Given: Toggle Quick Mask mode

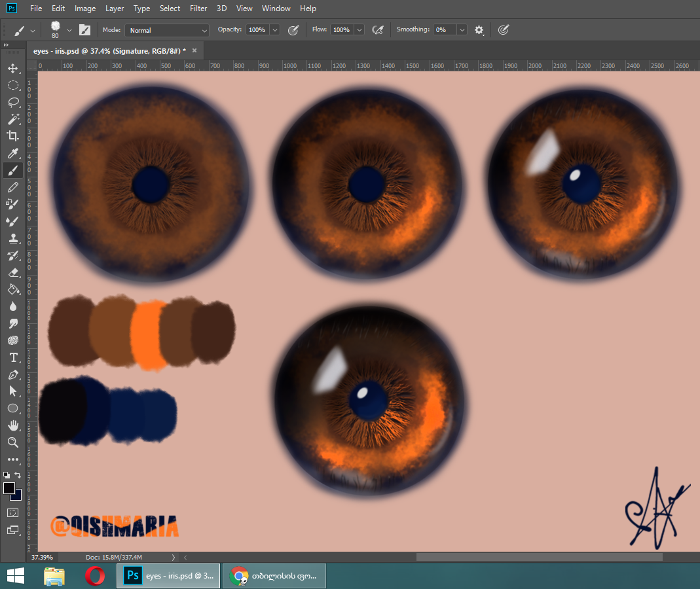Looking at the screenshot, I should pyautogui.click(x=13, y=512).
